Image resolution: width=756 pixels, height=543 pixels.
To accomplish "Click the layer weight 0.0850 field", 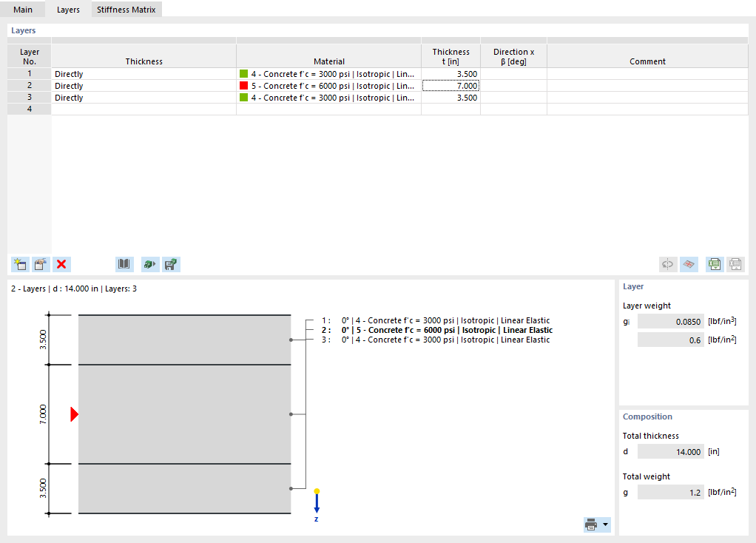I will [x=671, y=322].
